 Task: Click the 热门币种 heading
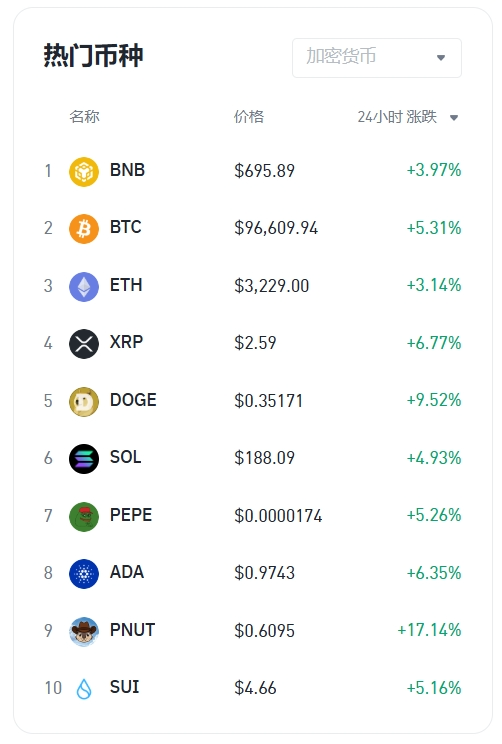click(x=93, y=56)
